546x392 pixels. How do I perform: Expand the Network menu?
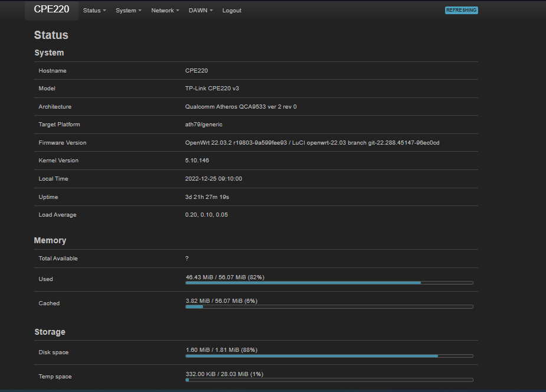pos(165,11)
